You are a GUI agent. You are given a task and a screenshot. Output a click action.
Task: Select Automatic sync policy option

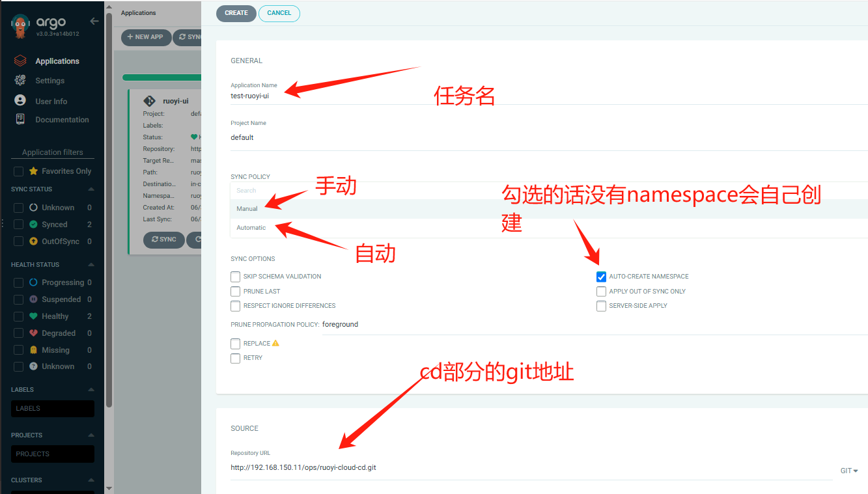(549, 228)
